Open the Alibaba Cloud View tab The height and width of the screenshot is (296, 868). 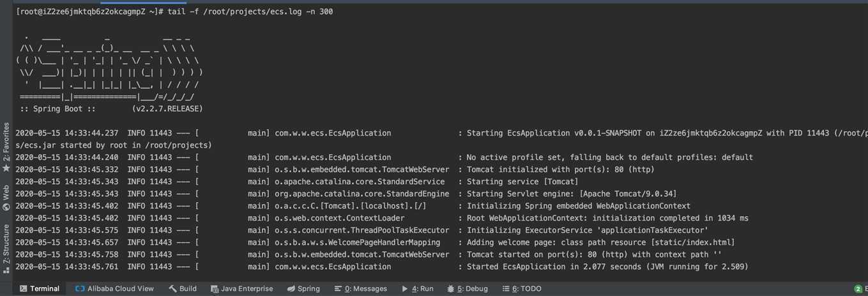pos(114,288)
